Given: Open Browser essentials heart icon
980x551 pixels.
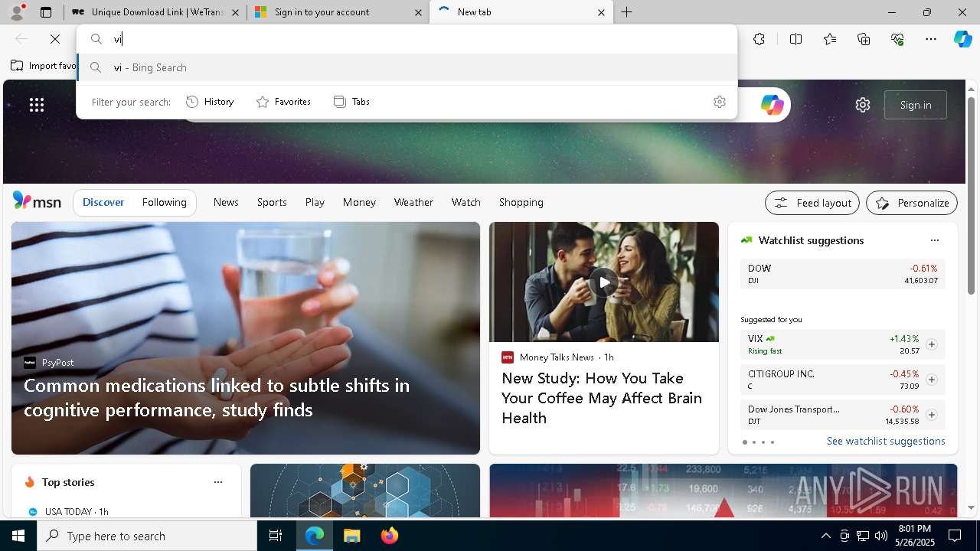Looking at the screenshot, I should click(x=897, y=39).
